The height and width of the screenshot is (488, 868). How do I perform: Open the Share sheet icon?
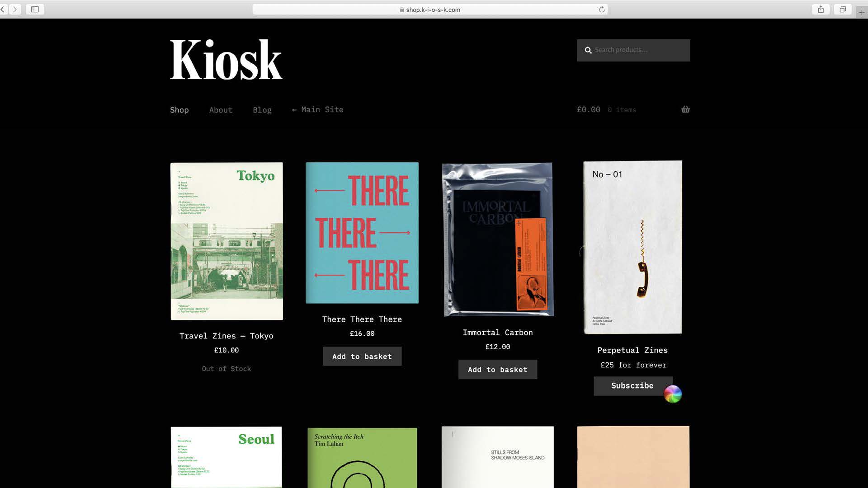coord(821,9)
